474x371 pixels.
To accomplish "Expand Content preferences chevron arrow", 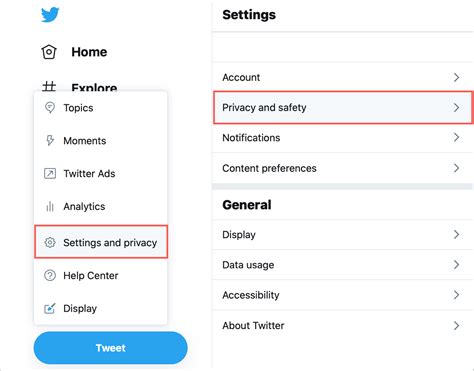I will point(456,168).
